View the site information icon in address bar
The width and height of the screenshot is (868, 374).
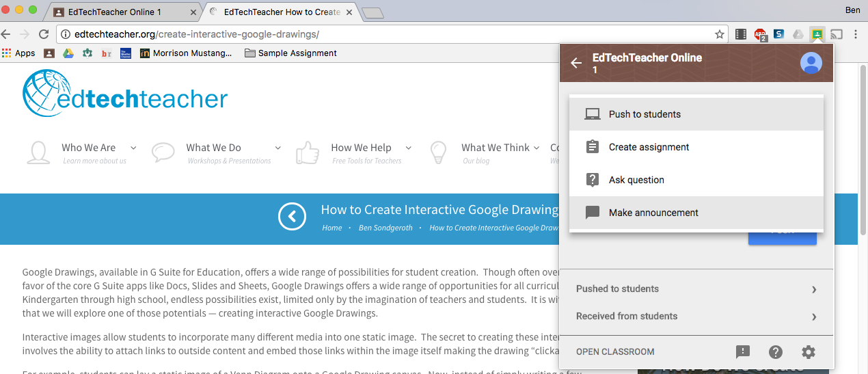(66, 34)
